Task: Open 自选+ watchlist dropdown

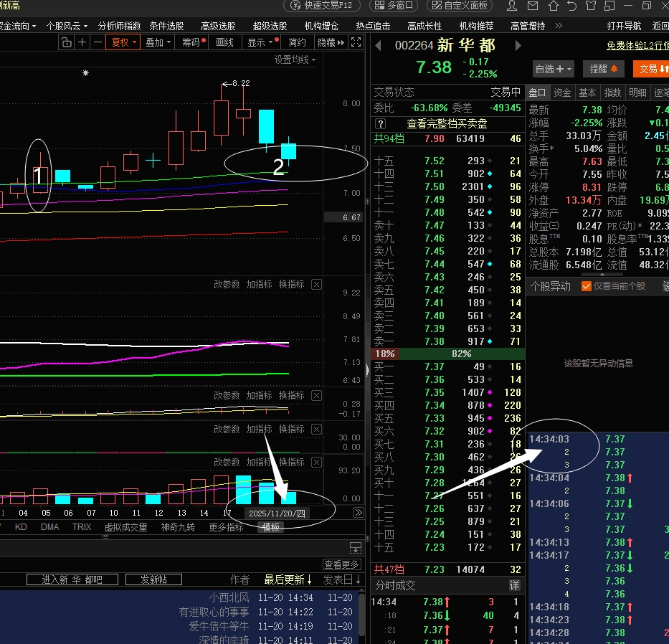Action: pyautogui.click(x=553, y=69)
